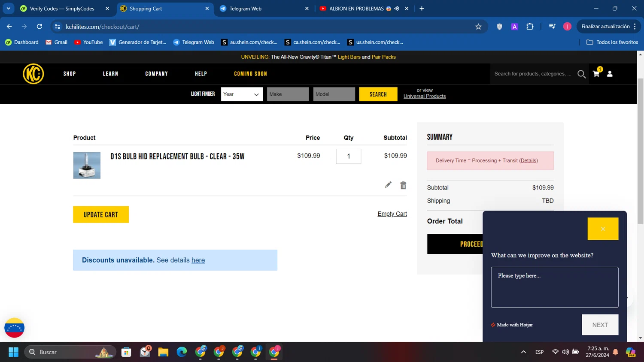This screenshot has width=644, height=362.
Task: Open the LEARN menu
Action: point(110,74)
